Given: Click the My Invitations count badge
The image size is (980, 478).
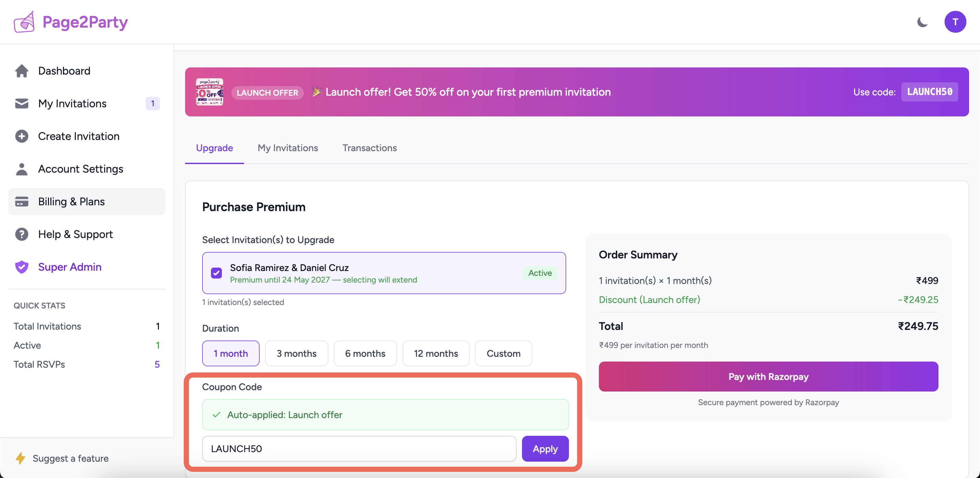Looking at the screenshot, I should coord(152,103).
